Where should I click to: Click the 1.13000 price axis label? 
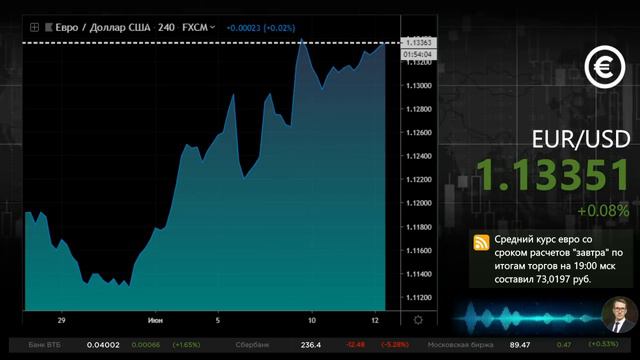(419, 86)
